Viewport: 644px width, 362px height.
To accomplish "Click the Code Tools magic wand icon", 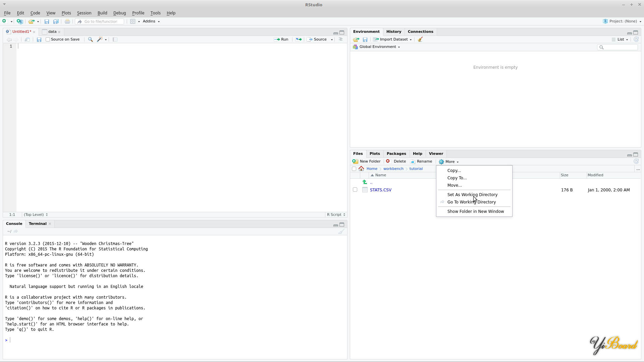I will (x=100, y=40).
